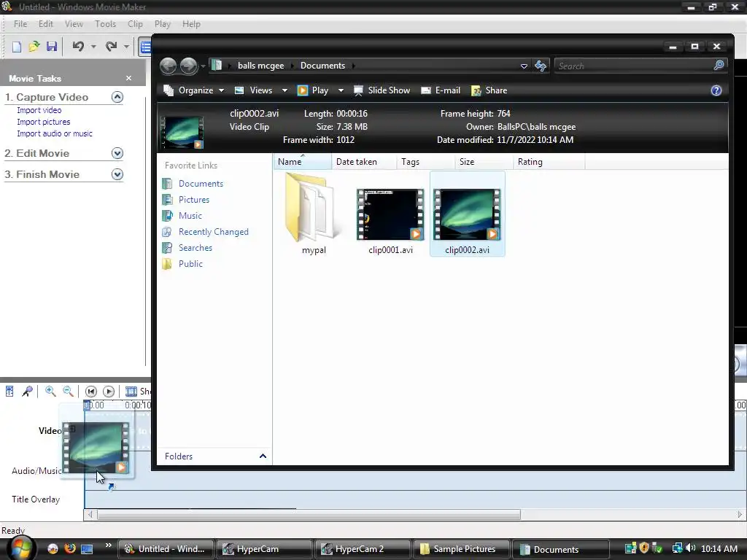Open the File menu in Movie Maker
The height and width of the screenshot is (560, 747).
click(20, 24)
